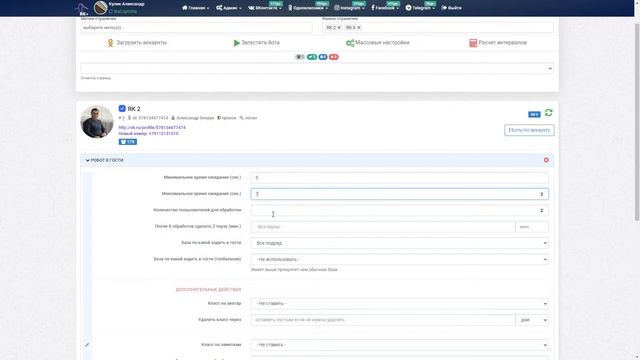The image size is (640, 360).
Task: Open the ВКонтакте menu
Action: [x=265, y=8]
